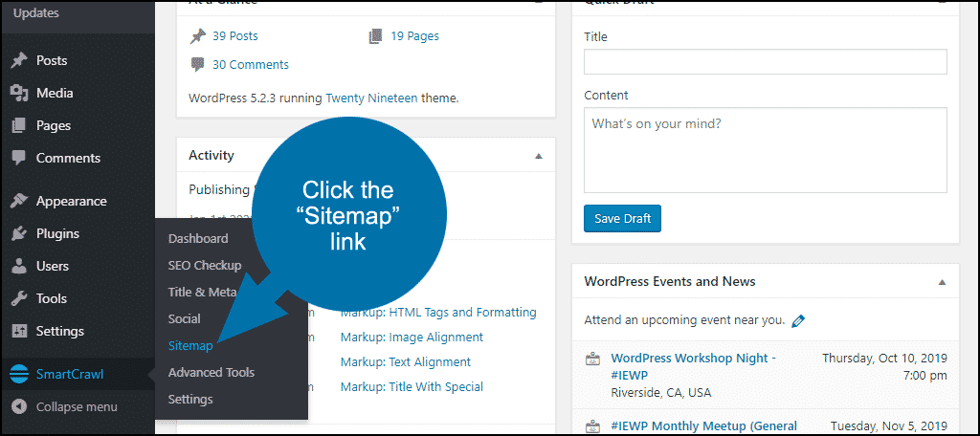Click the WordPress Events and News heading
The image size is (980, 436).
tap(669, 282)
